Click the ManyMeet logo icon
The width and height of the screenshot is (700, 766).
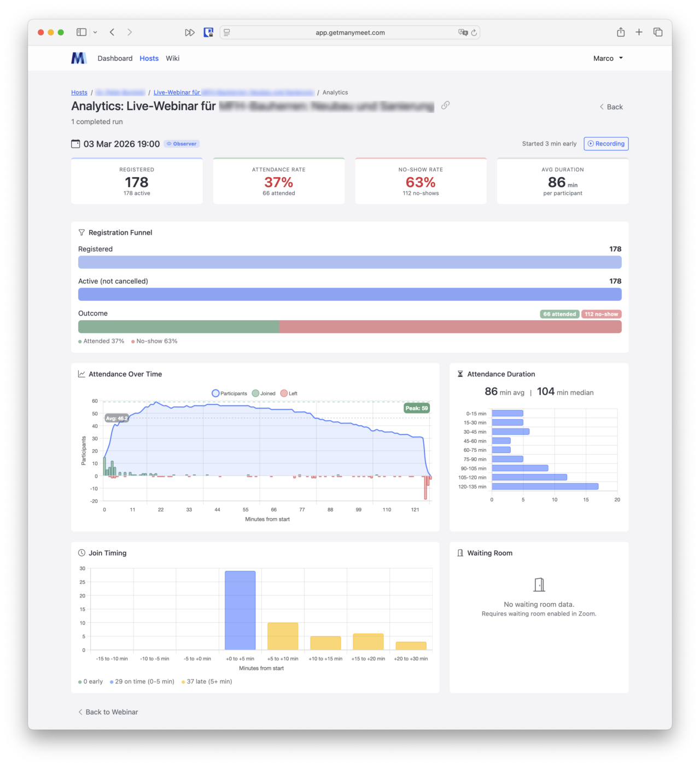[79, 58]
